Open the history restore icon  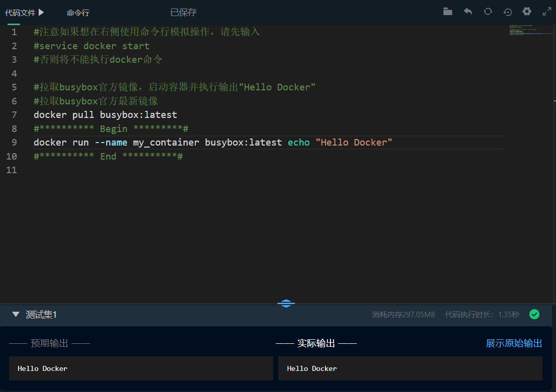[x=507, y=11]
